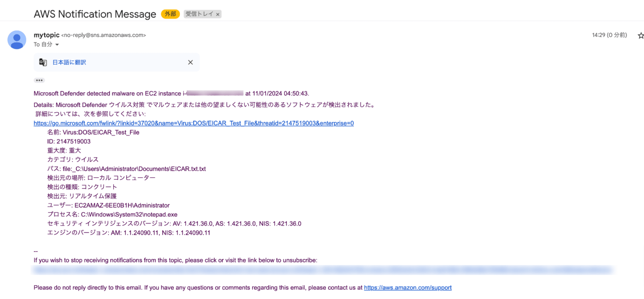Click the EC2AMAZ-6EE0B1H\Administrator user line

coord(108,205)
